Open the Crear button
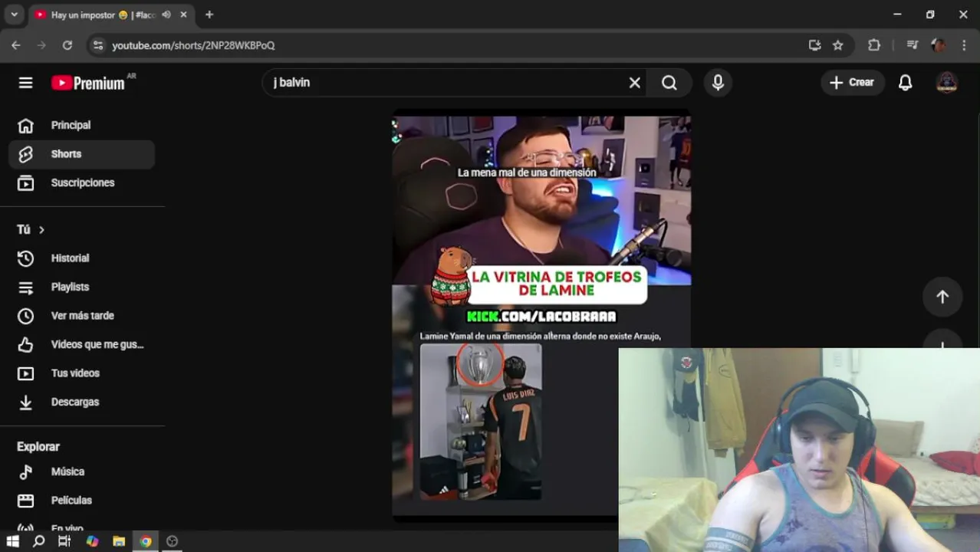Screen dimensions: 980x552 click(x=851, y=83)
